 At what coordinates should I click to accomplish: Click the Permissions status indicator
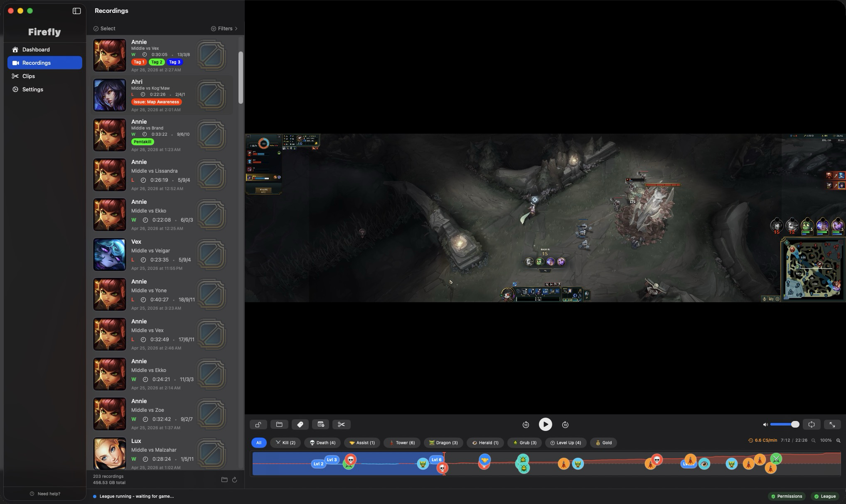click(x=787, y=496)
